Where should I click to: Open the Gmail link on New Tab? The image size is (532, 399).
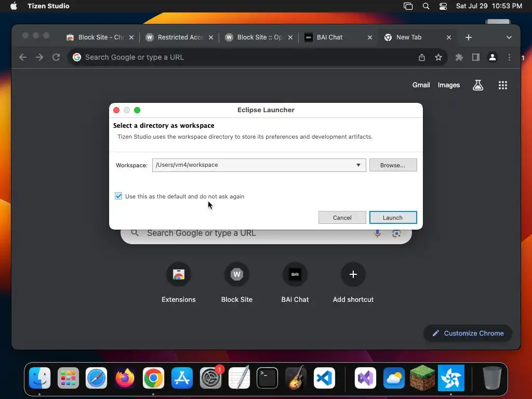421,85
